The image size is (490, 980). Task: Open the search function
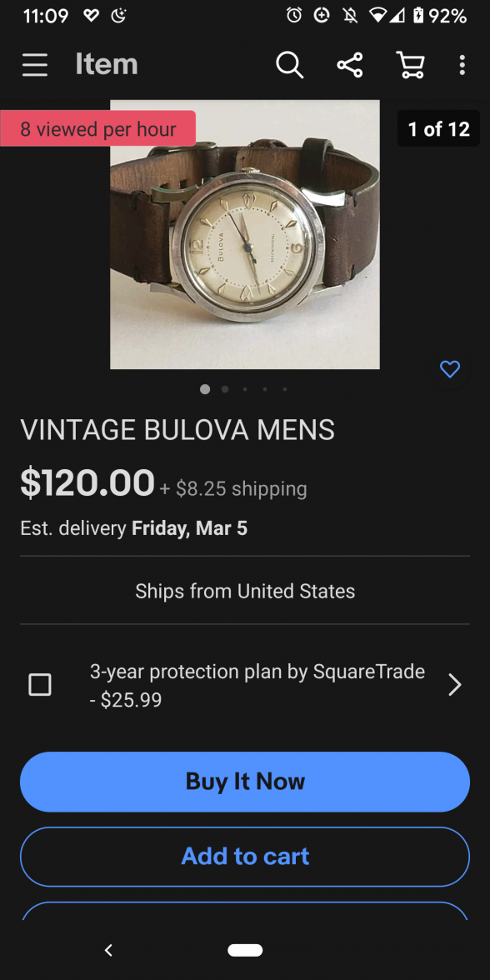289,64
